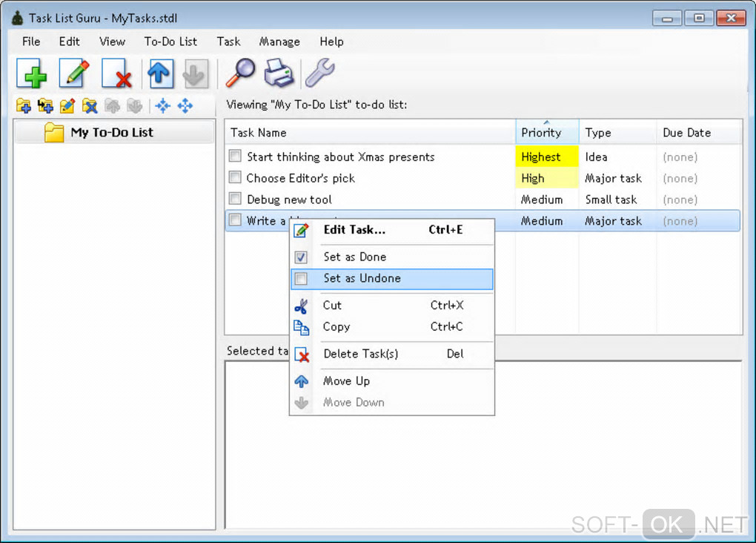The height and width of the screenshot is (543, 756).
Task: Close the Task List Guru window
Action: tap(731, 19)
